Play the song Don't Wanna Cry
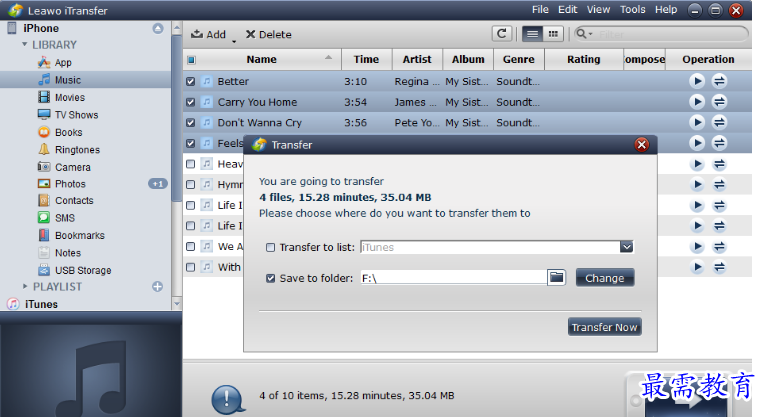763x417 pixels. 697,122
